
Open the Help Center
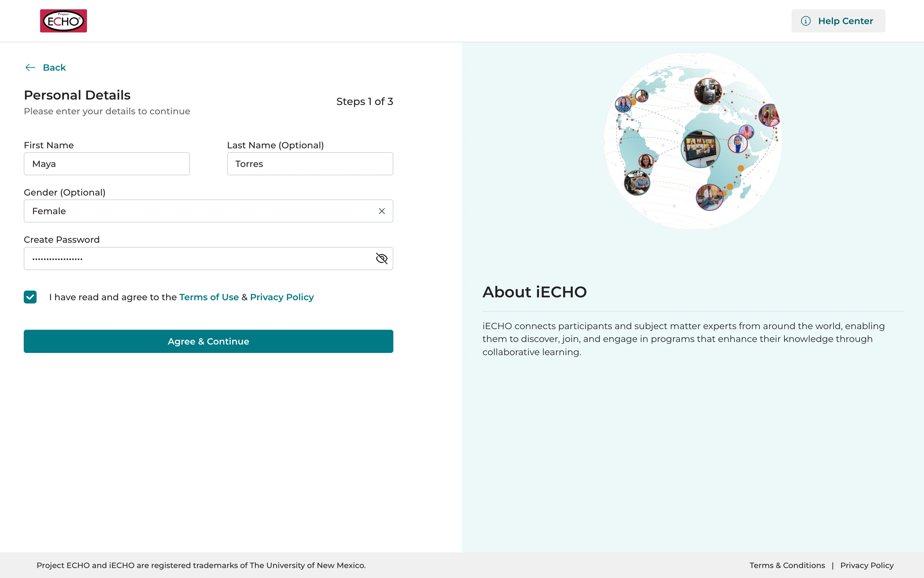(838, 21)
